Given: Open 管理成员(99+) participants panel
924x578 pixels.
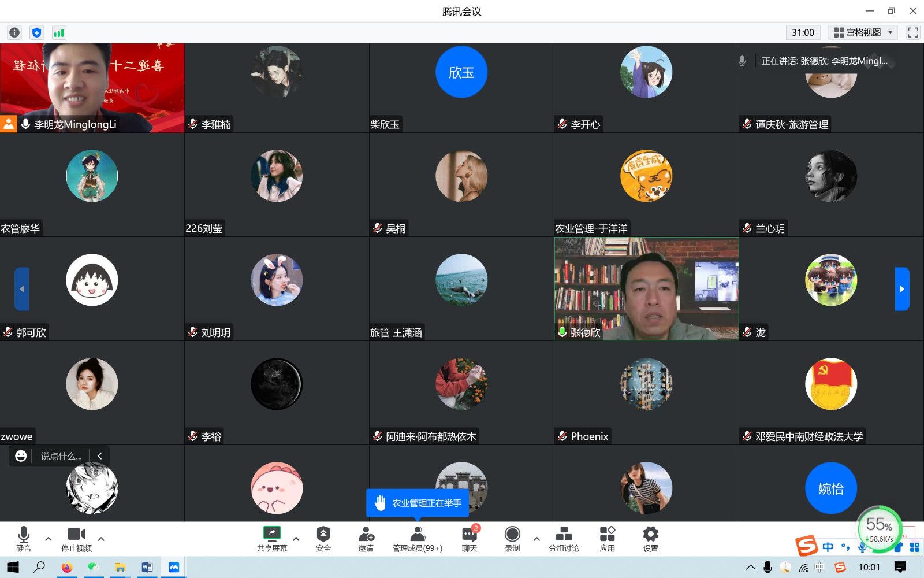Looking at the screenshot, I should click(x=418, y=539).
